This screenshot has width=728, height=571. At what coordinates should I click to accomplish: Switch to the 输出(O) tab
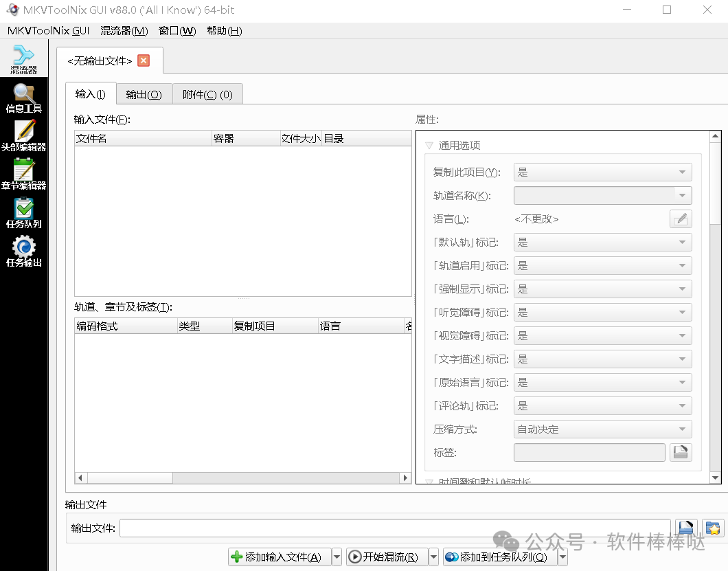click(144, 95)
